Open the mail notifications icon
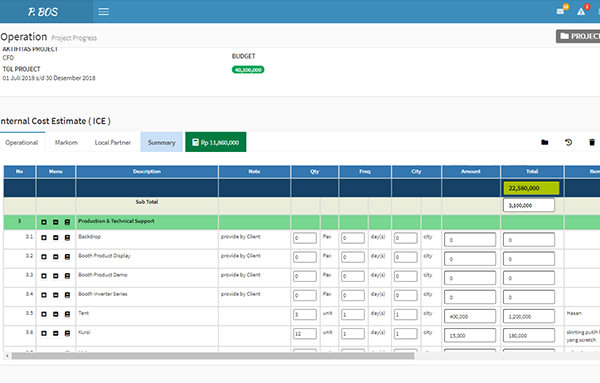 [561, 11]
